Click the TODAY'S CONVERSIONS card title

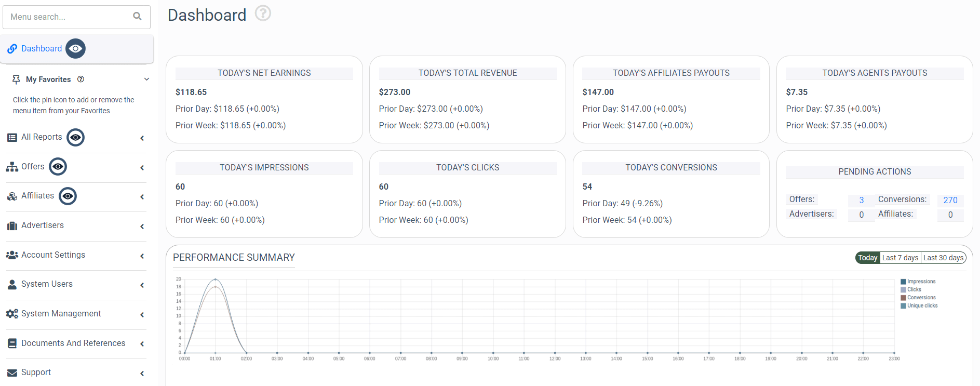coord(671,168)
